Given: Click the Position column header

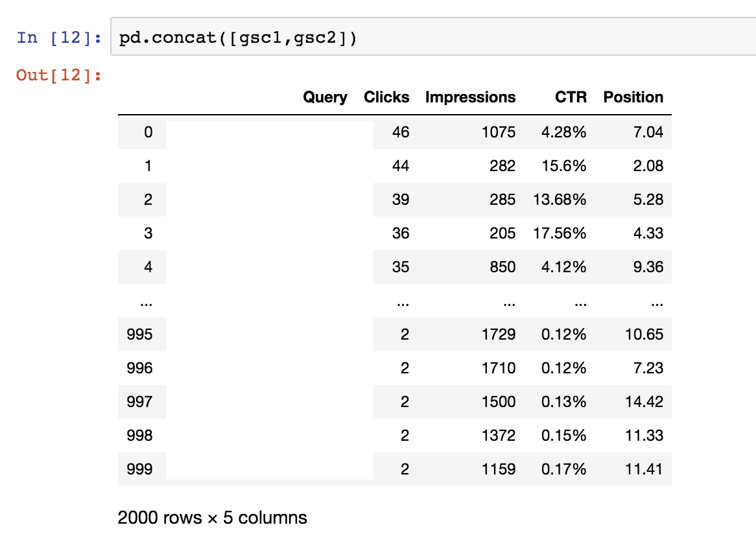Looking at the screenshot, I should (x=633, y=97).
